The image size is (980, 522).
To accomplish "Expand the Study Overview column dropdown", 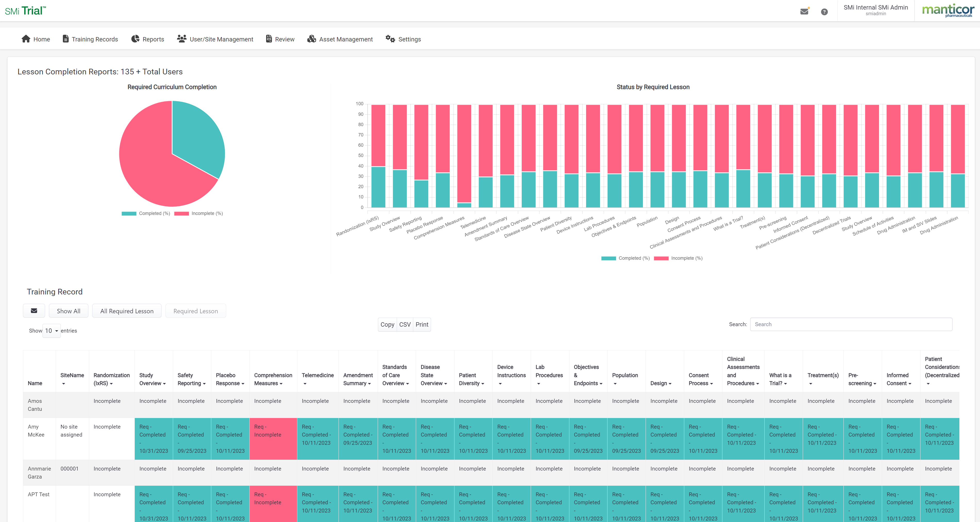I will point(164,384).
